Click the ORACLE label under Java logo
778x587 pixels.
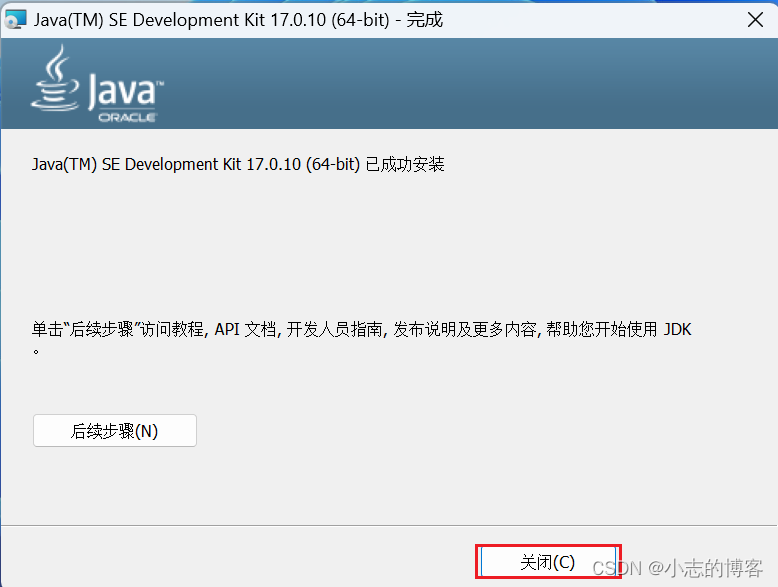pyautogui.click(x=127, y=117)
